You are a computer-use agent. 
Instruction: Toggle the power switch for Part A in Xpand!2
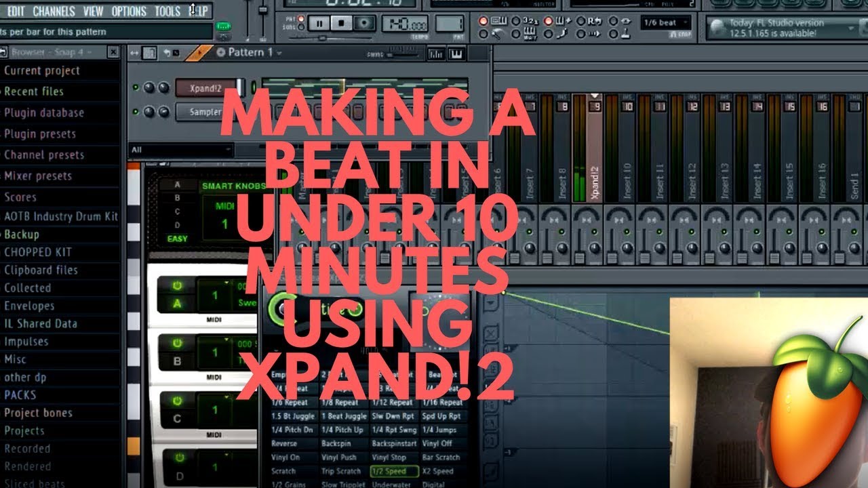177,286
